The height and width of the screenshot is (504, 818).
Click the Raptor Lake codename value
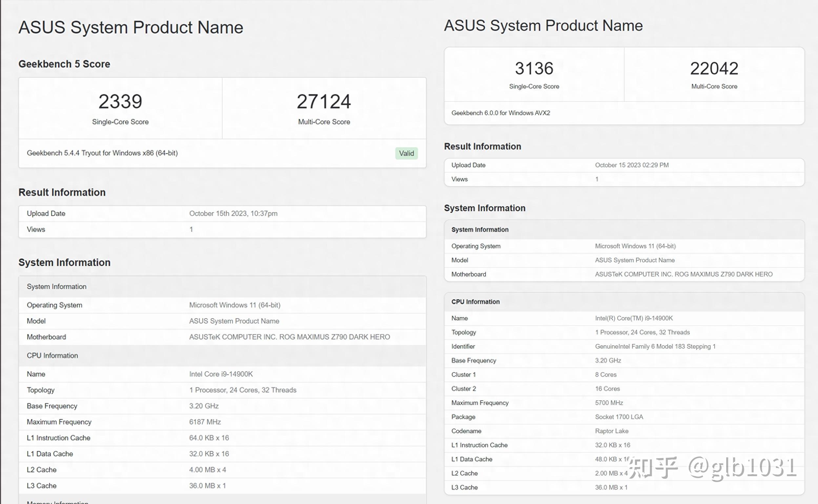(x=611, y=431)
